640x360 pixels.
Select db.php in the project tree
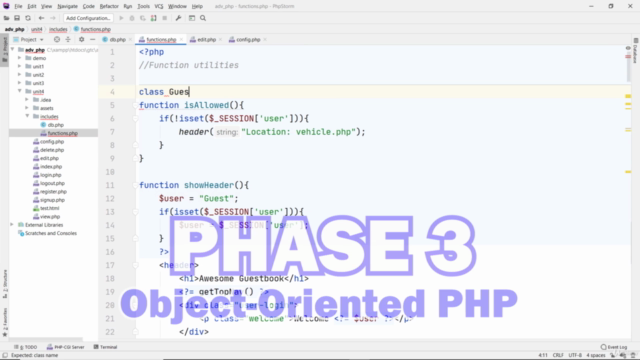[56, 125]
